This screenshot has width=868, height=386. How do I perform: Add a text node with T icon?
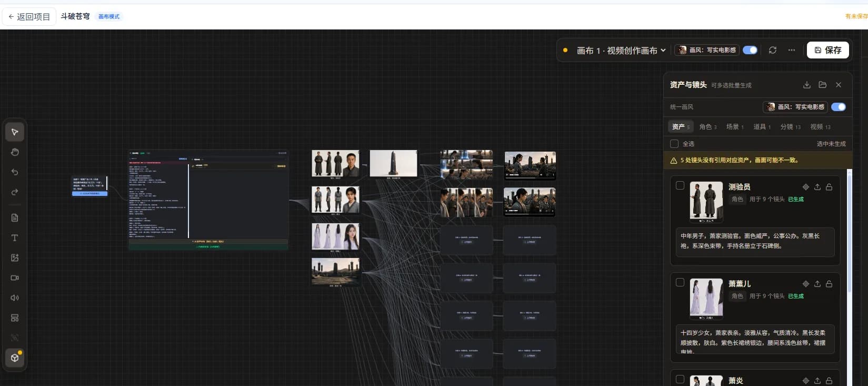[15, 238]
